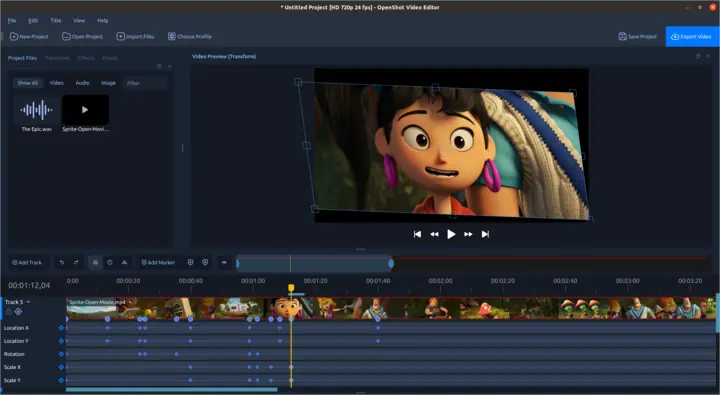Toggle timeline snapping magnet
Screen dimensions: 720x395
pos(95,262)
